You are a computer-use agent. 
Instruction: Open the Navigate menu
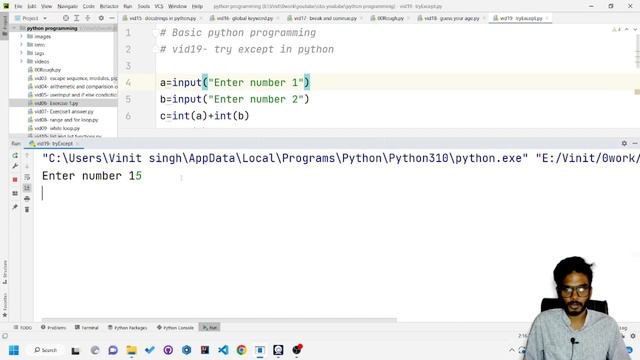(67, 7)
